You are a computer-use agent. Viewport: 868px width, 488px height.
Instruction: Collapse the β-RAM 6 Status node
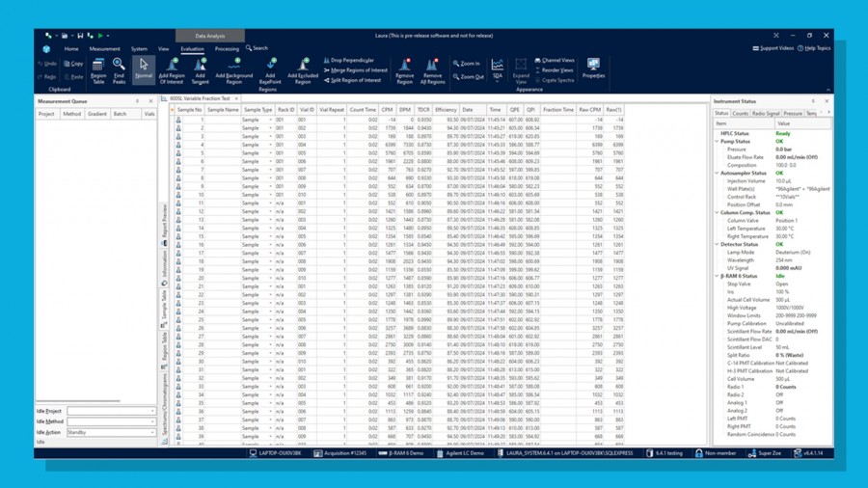pos(717,276)
